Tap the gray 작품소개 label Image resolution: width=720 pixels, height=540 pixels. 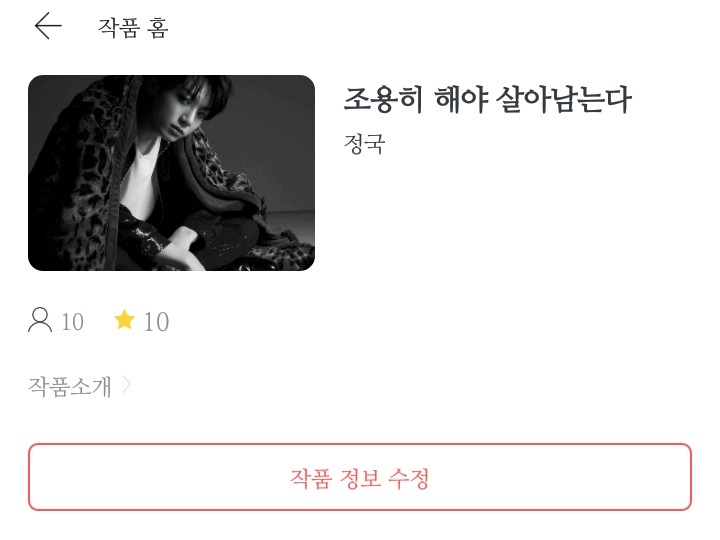point(70,386)
